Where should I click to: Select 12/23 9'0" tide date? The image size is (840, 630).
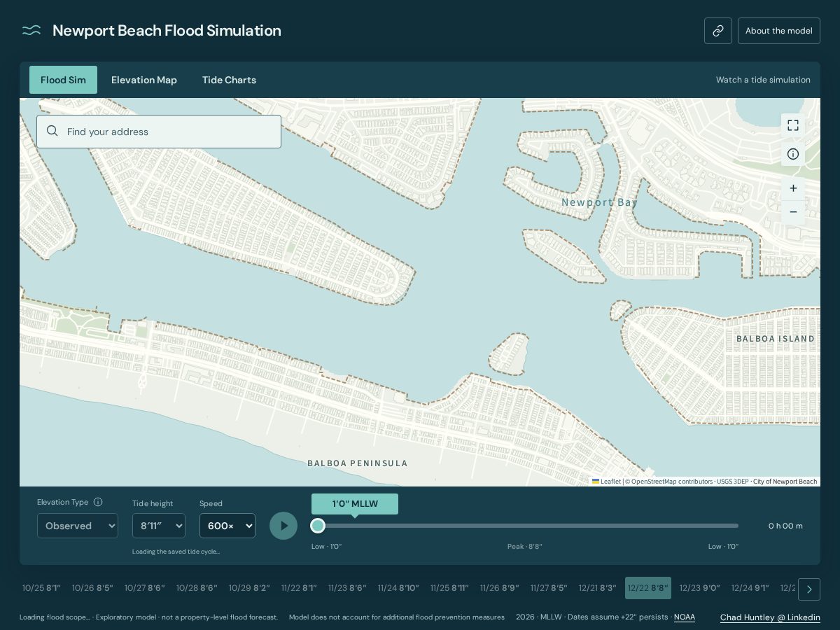point(700,588)
